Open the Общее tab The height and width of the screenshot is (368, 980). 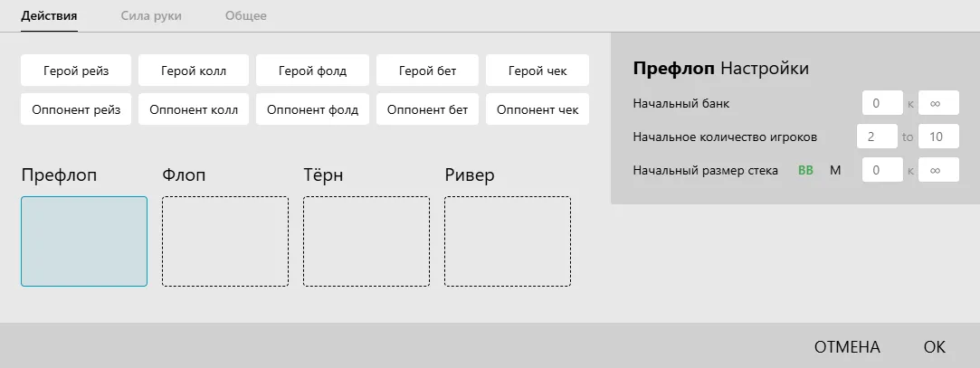(x=246, y=16)
